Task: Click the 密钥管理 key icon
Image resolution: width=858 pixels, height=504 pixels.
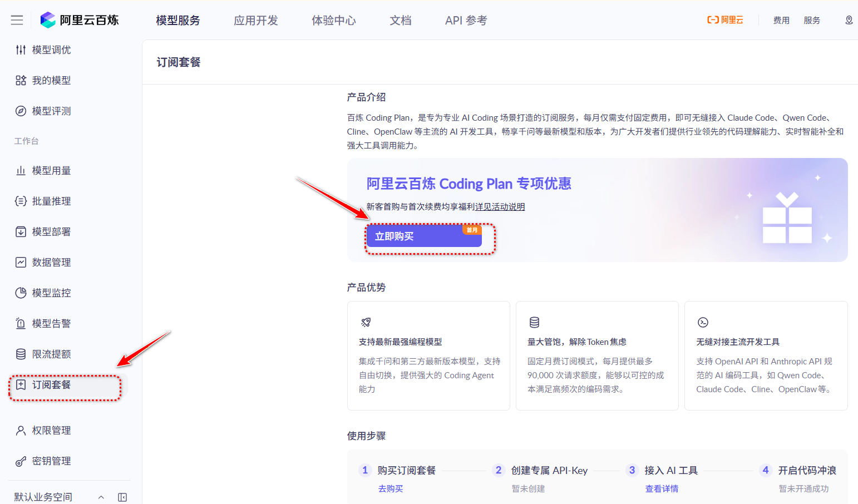Action: click(21, 461)
